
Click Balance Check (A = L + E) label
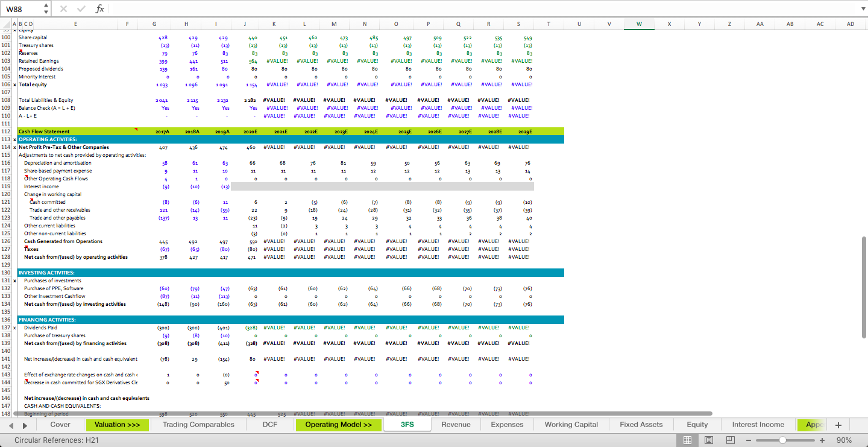47,108
